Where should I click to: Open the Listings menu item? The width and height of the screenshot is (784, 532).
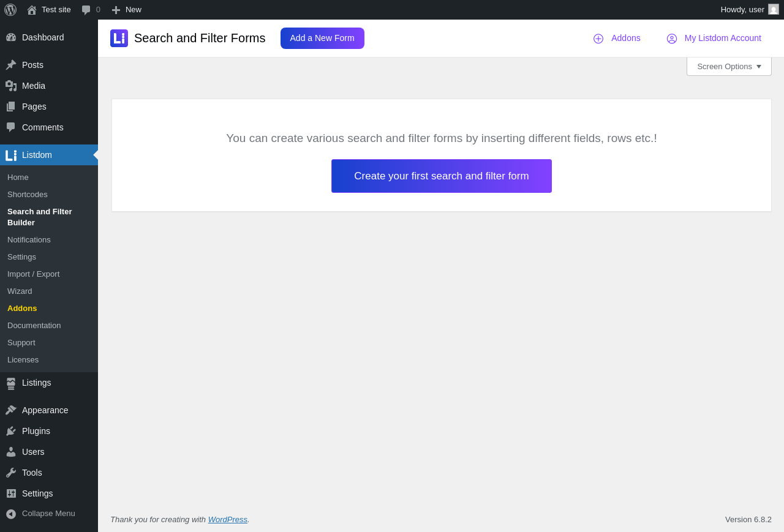click(x=49, y=383)
